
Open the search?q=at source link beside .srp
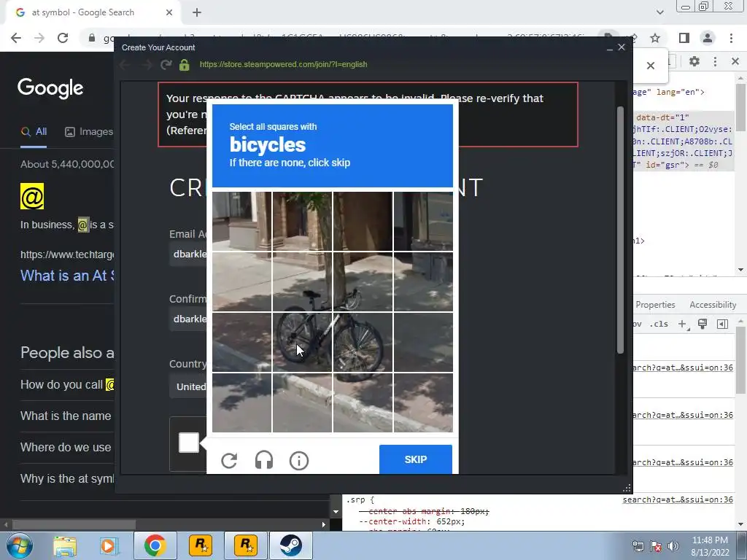tap(678, 499)
